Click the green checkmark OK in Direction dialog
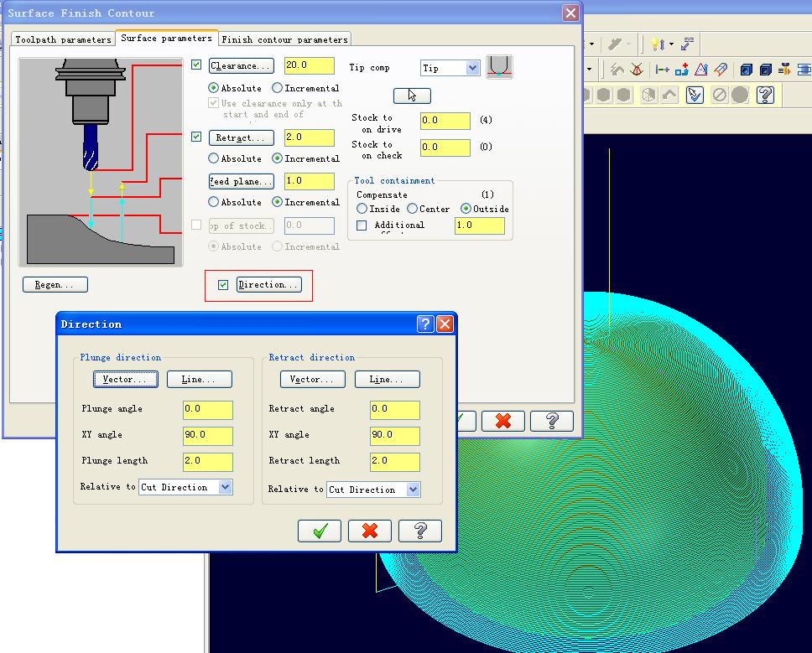 pos(320,531)
